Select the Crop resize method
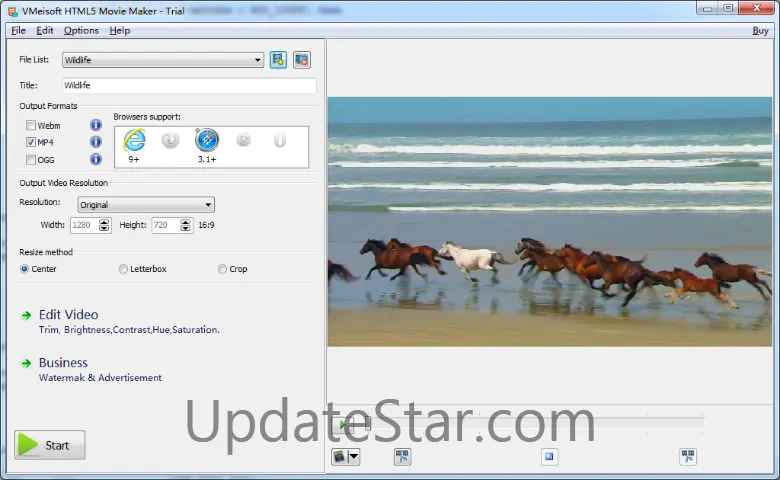Viewport: 780px width, 480px height. coord(222,269)
